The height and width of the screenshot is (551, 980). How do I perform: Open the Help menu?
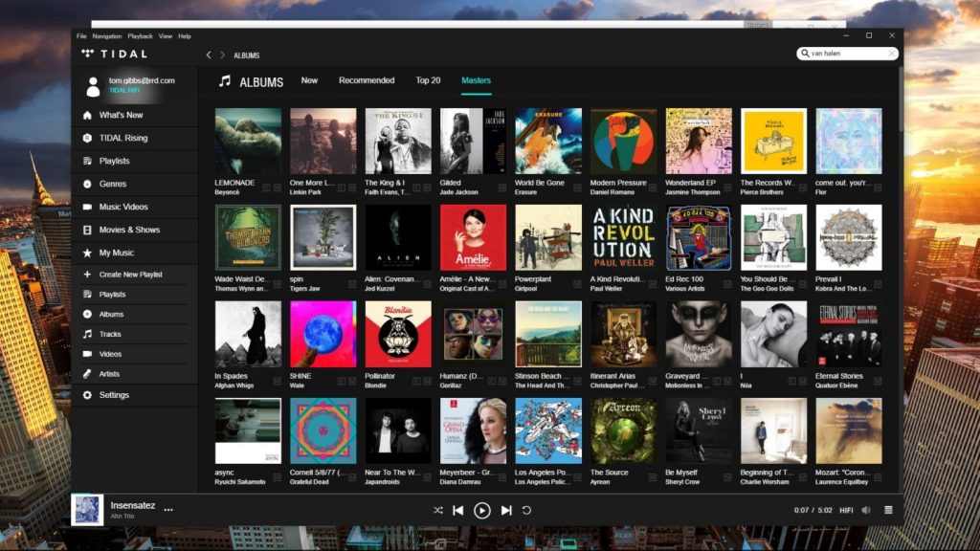pyautogui.click(x=185, y=36)
